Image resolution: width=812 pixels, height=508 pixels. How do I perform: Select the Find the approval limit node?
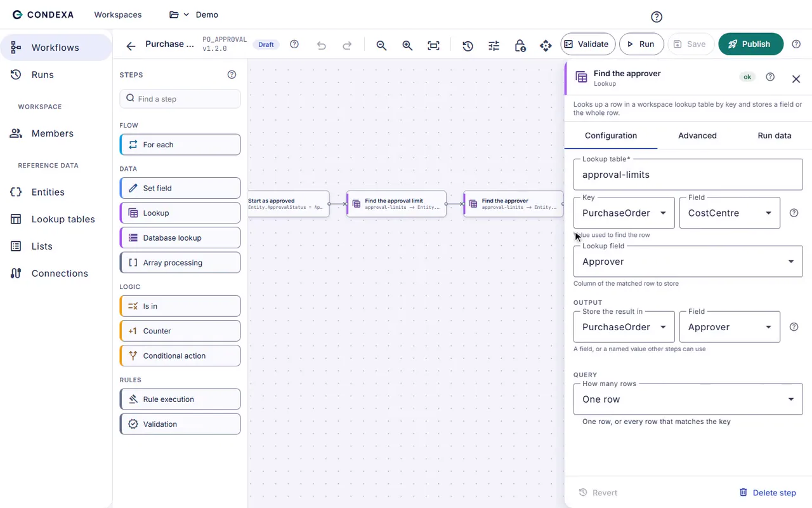(x=396, y=204)
